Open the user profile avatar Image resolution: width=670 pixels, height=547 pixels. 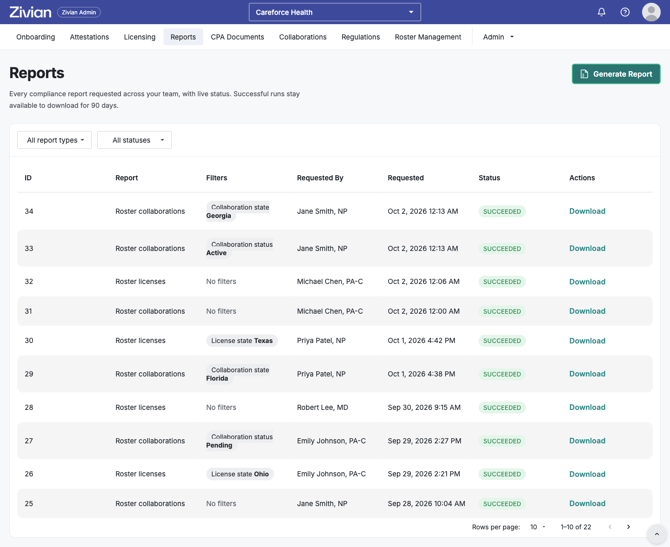[x=651, y=12]
